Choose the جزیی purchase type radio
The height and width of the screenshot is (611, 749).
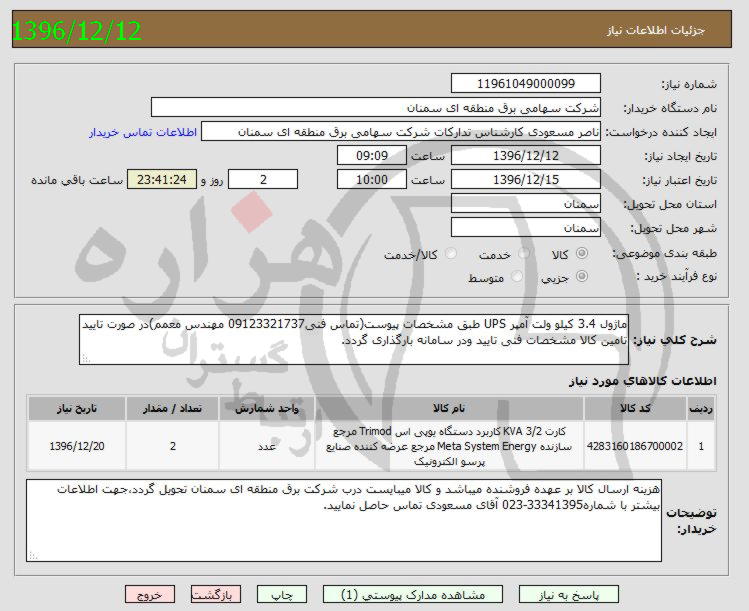click(582, 276)
